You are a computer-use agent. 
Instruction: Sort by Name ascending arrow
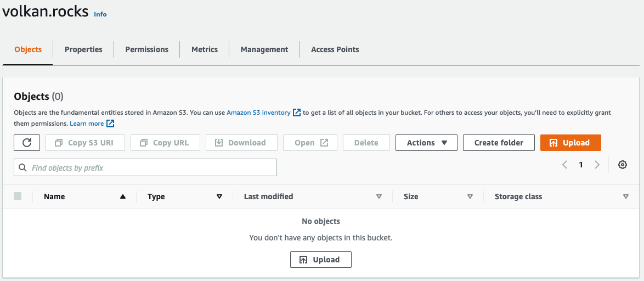coord(122,196)
